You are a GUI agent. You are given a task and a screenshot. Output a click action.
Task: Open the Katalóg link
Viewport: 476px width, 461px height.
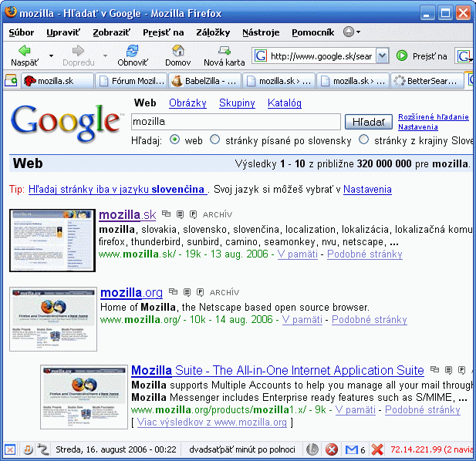coord(285,103)
